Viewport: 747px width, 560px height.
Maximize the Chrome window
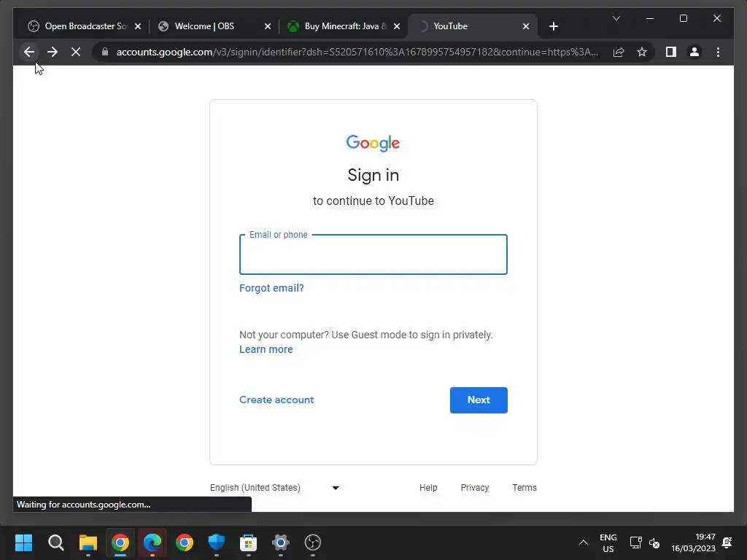(683, 18)
